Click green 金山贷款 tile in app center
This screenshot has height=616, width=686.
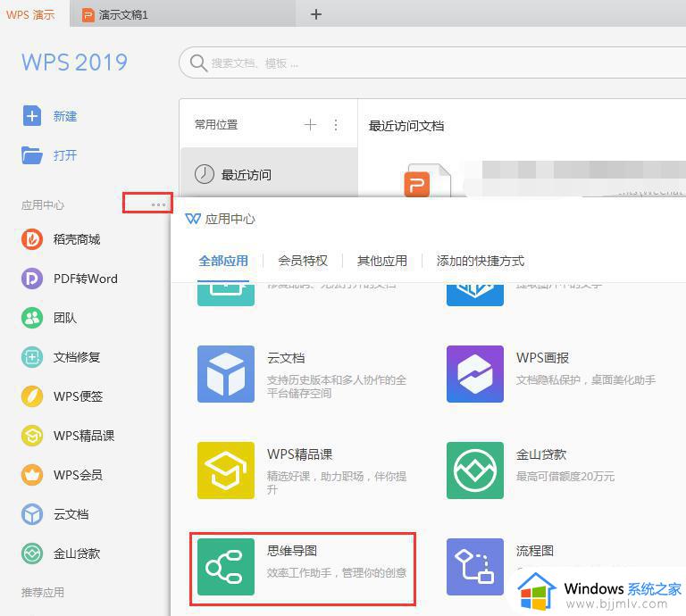click(475, 470)
